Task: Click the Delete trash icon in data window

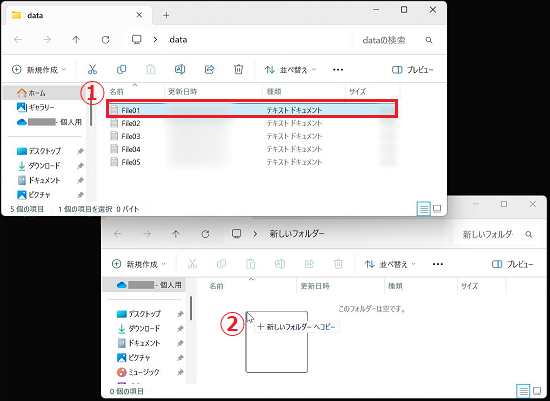Action: 239,69
